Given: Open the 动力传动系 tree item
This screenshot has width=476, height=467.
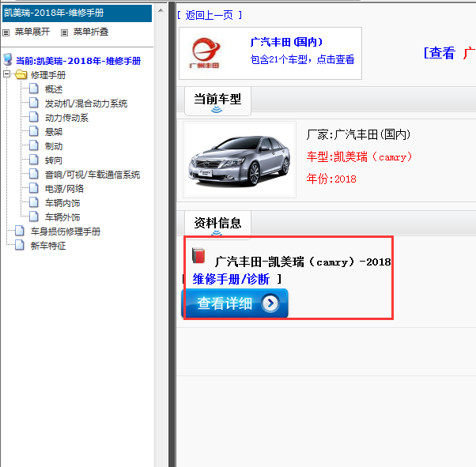Looking at the screenshot, I should pos(66,118).
